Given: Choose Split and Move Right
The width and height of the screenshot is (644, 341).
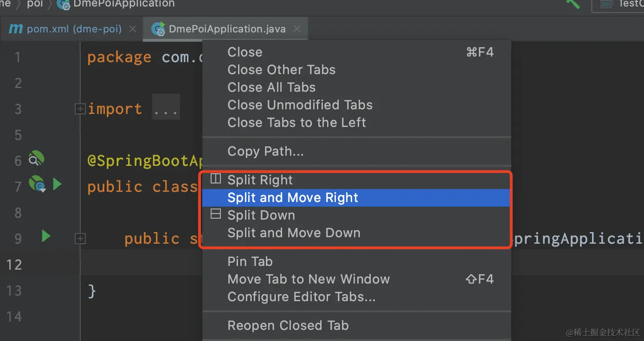Looking at the screenshot, I should pyautogui.click(x=293, y=198).
